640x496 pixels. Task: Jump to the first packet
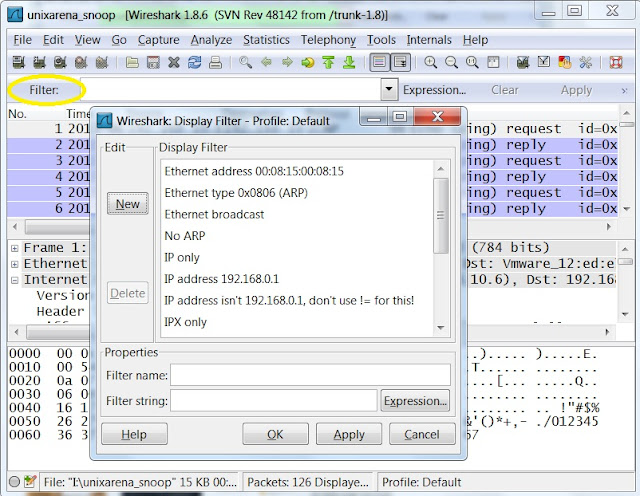[x=328, y=62]
